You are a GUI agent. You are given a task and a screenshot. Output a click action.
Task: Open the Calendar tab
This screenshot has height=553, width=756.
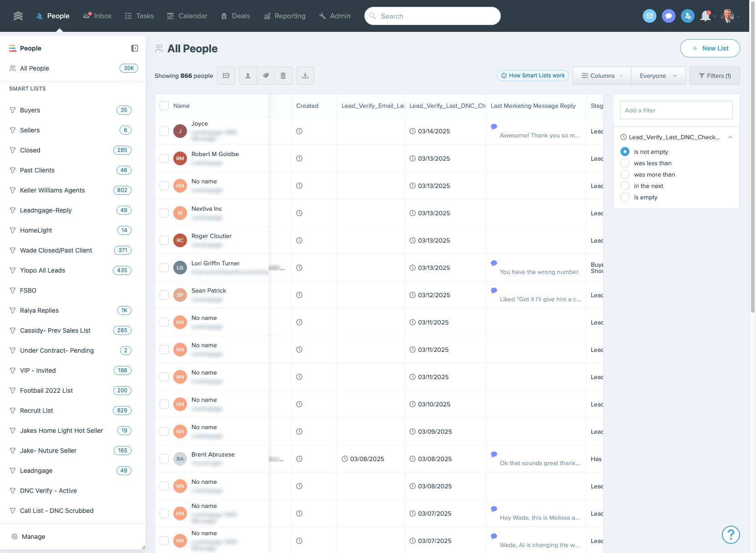(x=187, y=16)
